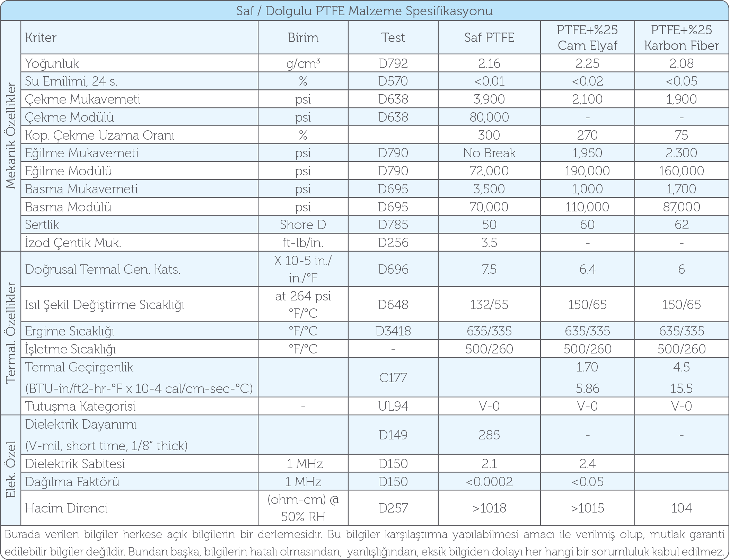Click the 'Mekanik Özellikler' vertical section label
Screen dimensions: 729x560
coord(11,136)
